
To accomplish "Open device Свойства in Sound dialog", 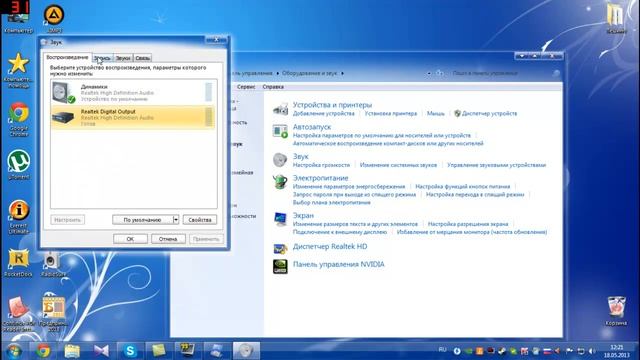I will pyautogui.click(x=200, y=220).
